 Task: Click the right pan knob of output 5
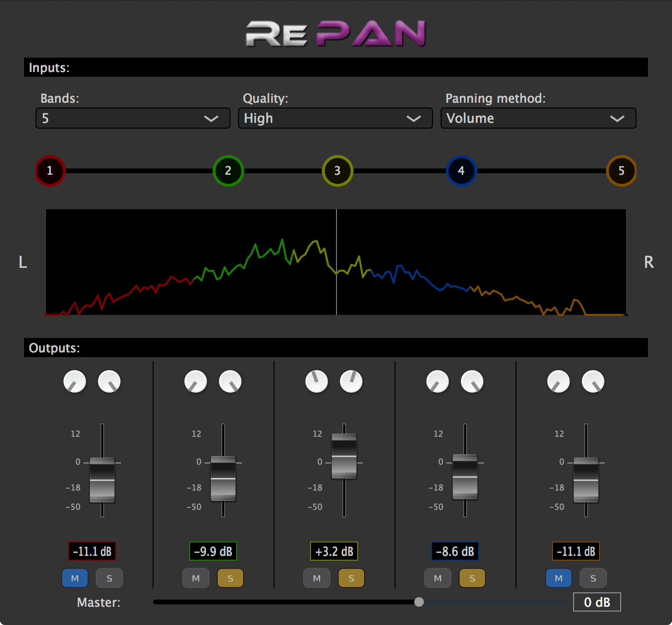point(593,382)
